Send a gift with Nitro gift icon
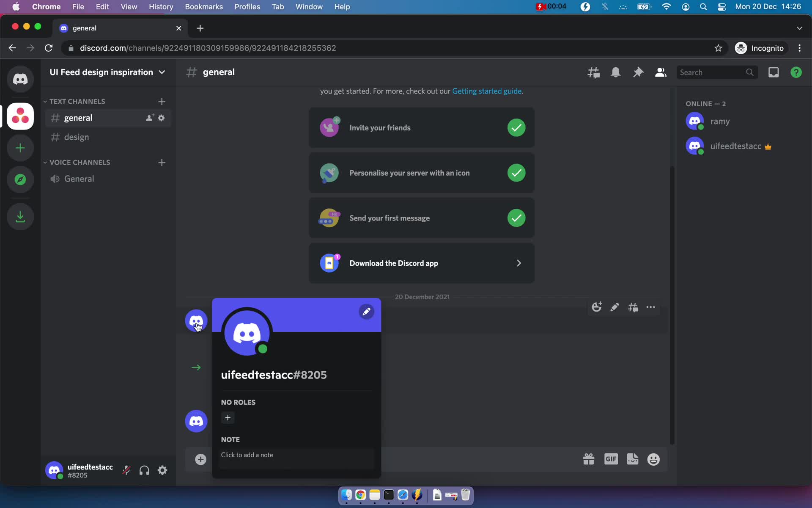 (589, 459)
